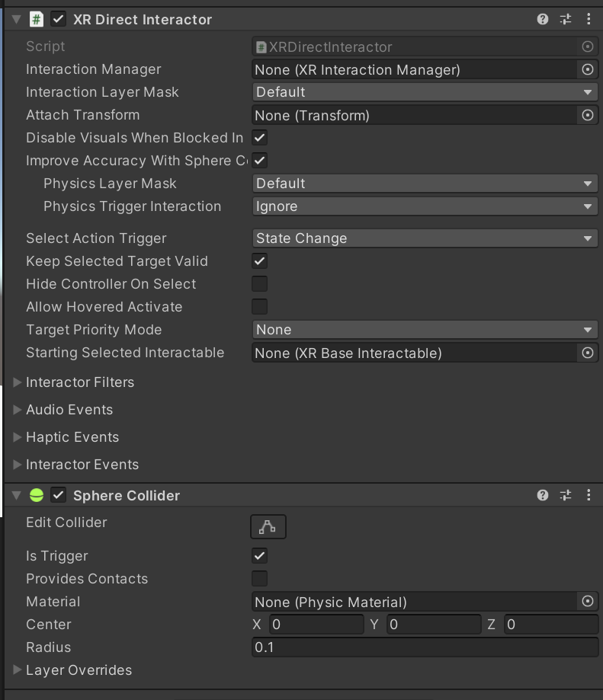This screenshot has height=700, width=603.
Task: Open Physics Trigger Interaction dropdown
Action: click(x=425, y=206)
